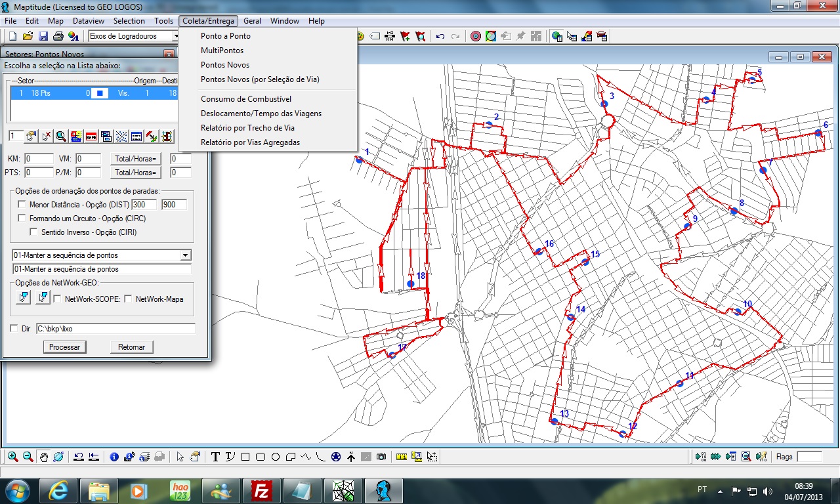Click the C:\bkp\lixo directory field

click(115, 328)
